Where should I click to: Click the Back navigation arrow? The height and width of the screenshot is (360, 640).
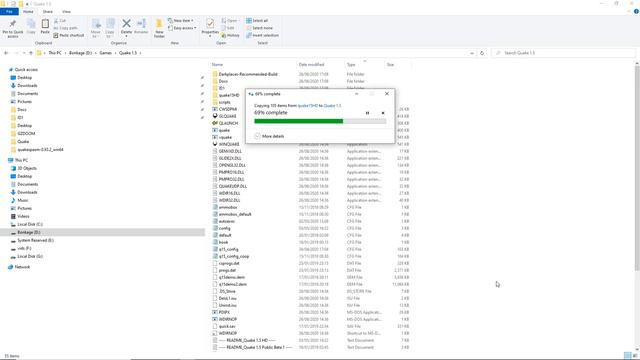coord(6,53)
